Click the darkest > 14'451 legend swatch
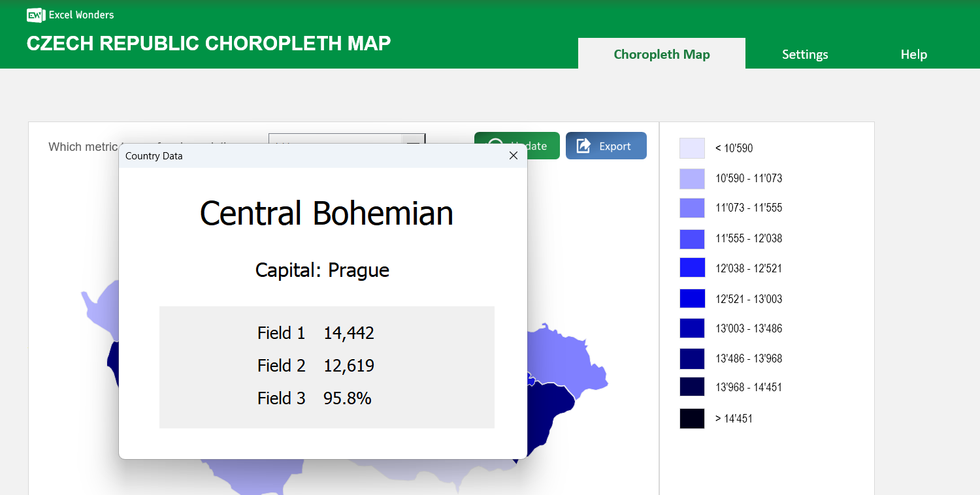980x495 pixels. [x=692, y=418]
